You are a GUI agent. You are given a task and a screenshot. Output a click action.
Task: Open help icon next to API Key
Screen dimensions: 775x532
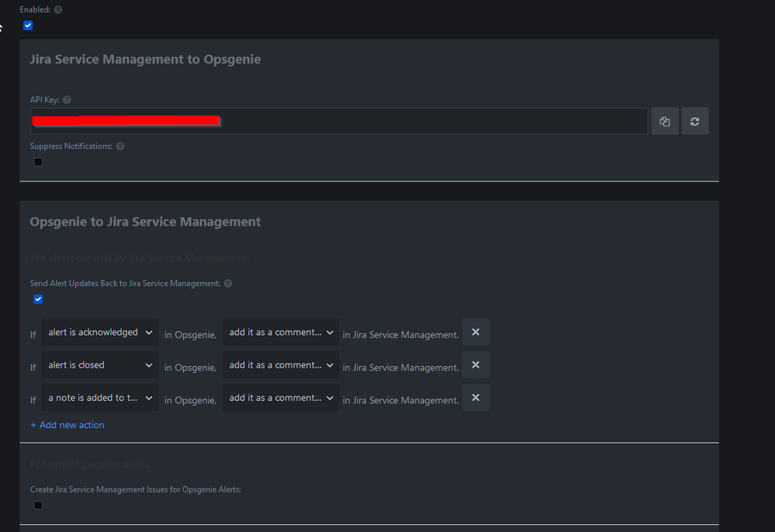[x=67, y=100]
